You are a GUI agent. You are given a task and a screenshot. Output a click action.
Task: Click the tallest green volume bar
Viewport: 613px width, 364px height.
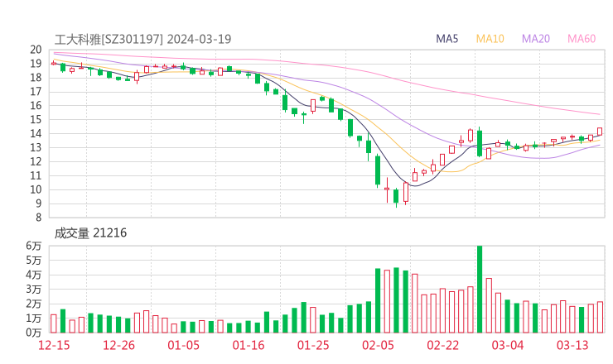click(x=480, y=289)
